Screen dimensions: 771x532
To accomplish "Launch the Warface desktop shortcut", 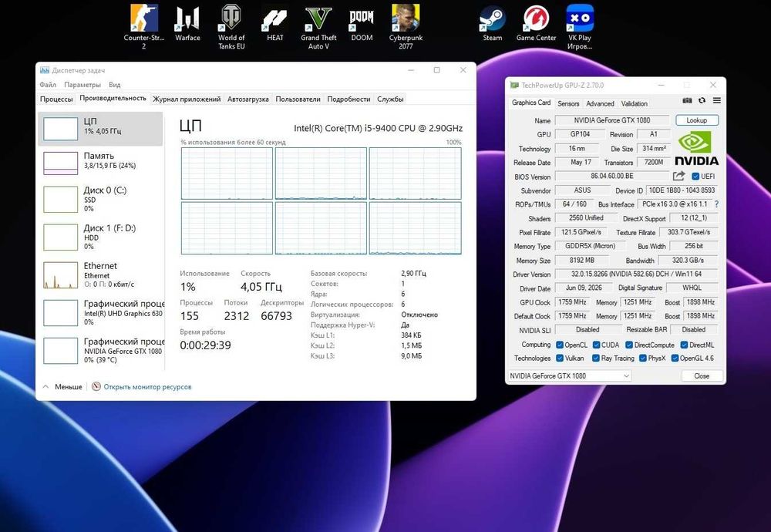I will tap(187, 23).
